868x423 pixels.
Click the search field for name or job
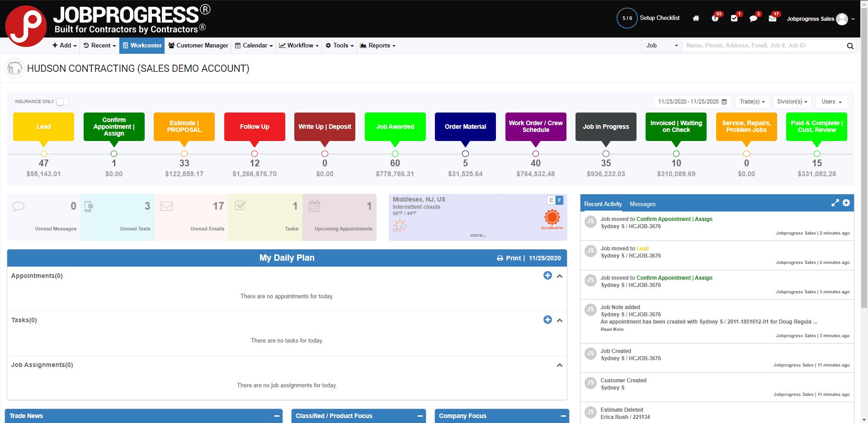[763, 46]
